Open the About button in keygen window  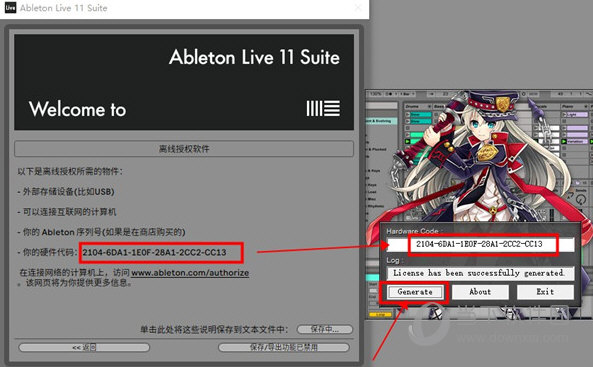pos(480,292)
